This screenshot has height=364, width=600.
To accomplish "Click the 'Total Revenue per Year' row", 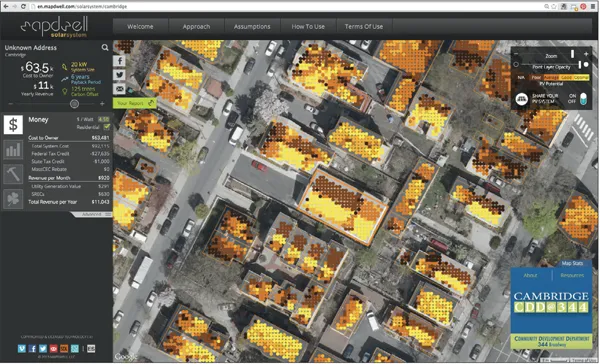I will click(x=69, y=202).
